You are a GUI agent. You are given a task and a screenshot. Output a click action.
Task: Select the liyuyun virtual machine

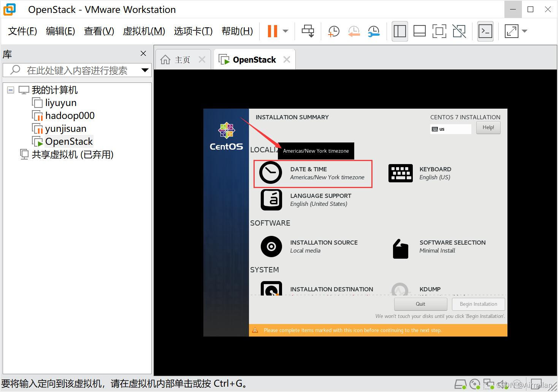[x=61, y=103]
